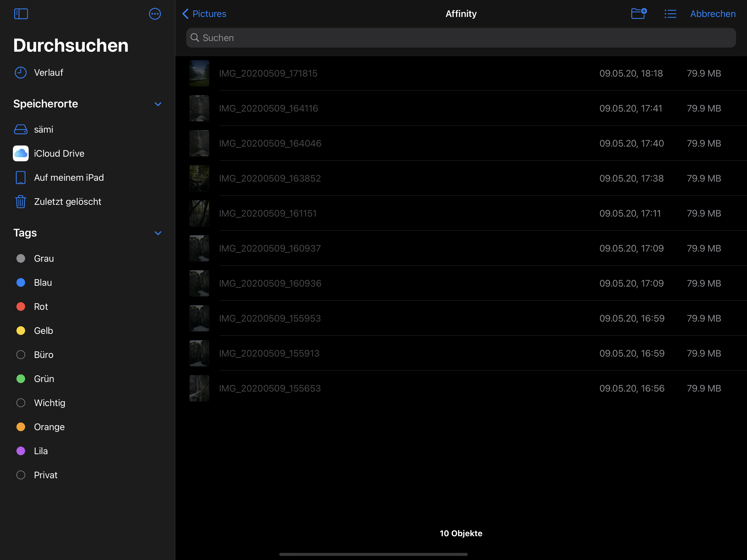Click the 79.9 MB size of IMG_20200509_164046
Image resolution: width=747 pixels, height=560 pixels.
704,143
